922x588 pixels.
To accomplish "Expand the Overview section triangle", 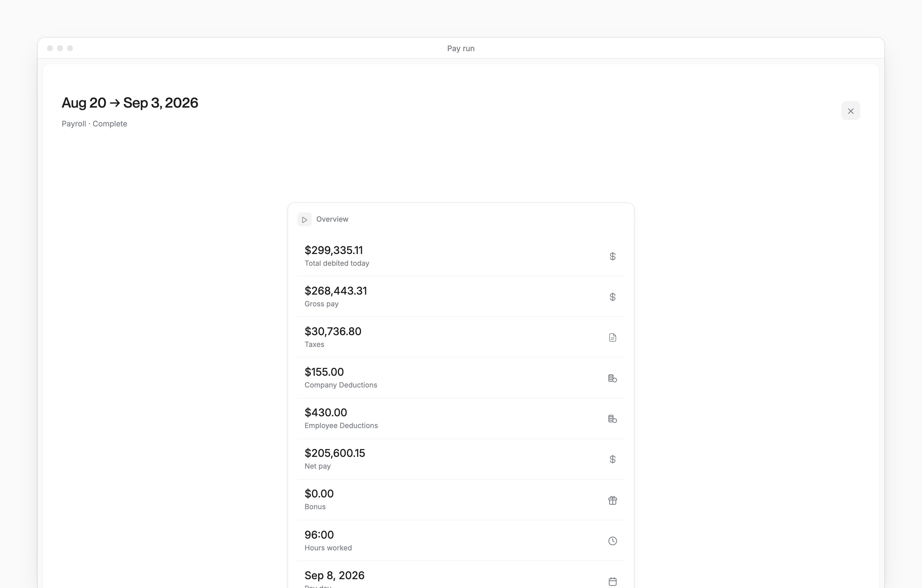I will tap(304, 220).
